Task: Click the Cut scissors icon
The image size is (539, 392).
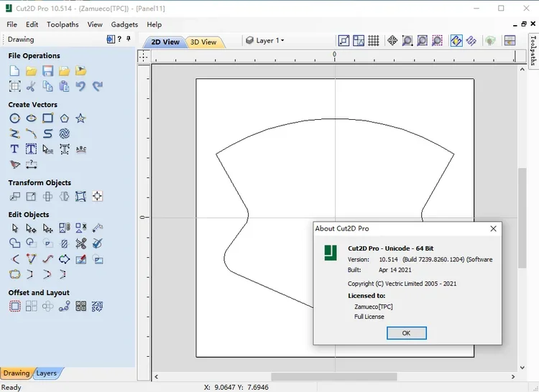Action: [x=31, y=86]
